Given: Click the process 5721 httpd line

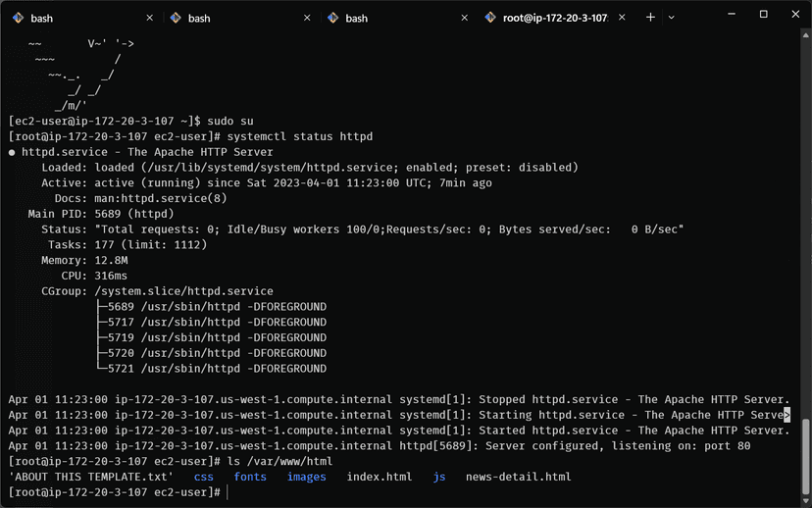Looking at the screenshot, I should coord(212,369).
